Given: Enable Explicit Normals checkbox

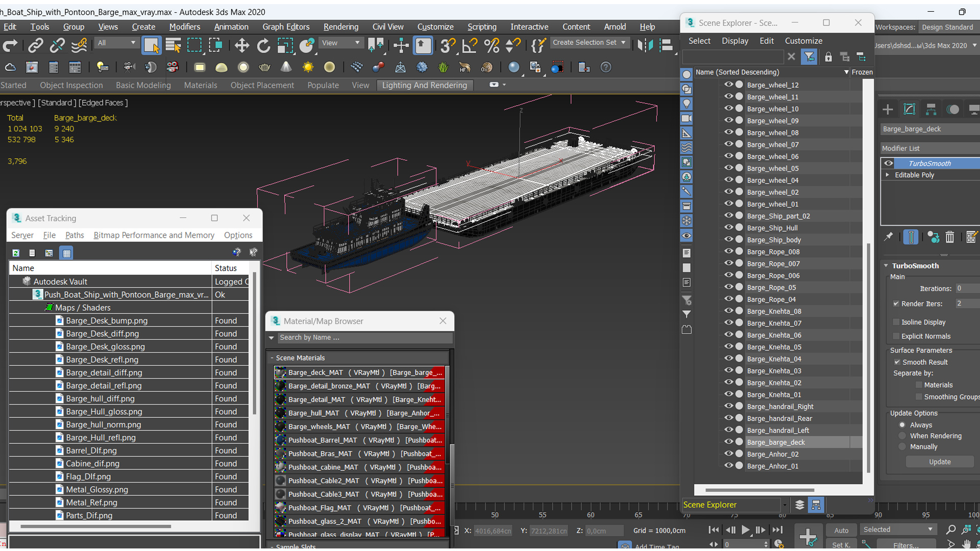Looking at the screenshot, I should click(x=896, y=336).
